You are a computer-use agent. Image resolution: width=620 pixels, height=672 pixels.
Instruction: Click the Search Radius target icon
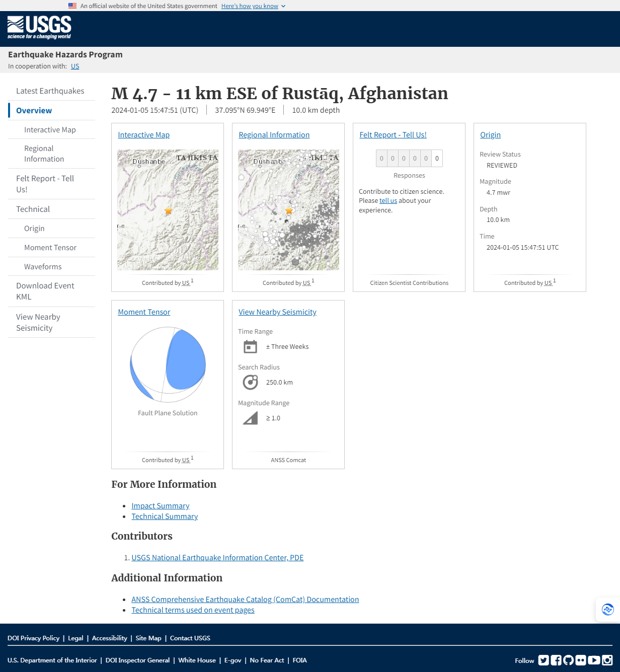pyautogui.click(x=250, y=383)
